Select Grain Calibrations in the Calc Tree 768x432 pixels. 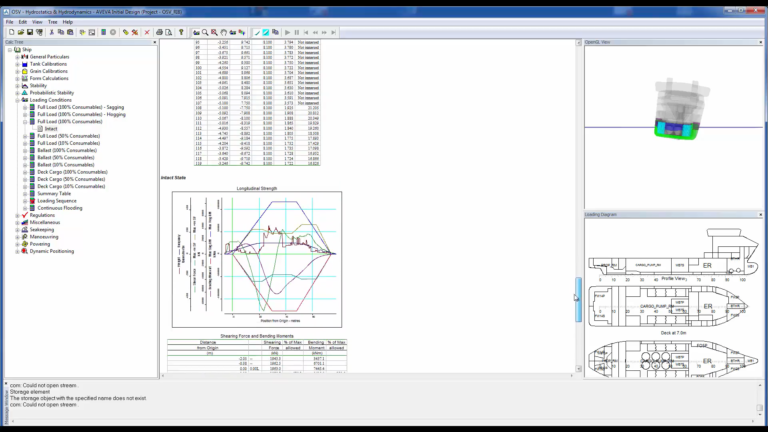tap(48, 71)
